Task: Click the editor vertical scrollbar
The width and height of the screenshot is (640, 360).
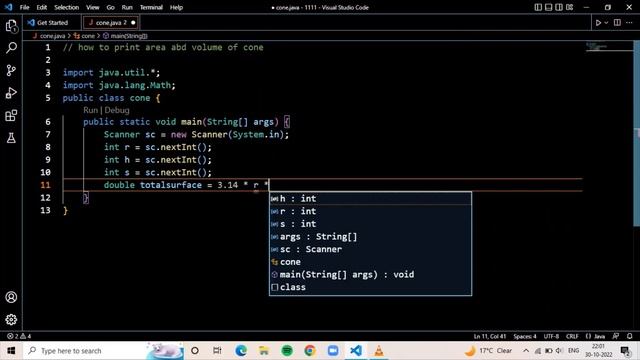Action: point(636,133)
